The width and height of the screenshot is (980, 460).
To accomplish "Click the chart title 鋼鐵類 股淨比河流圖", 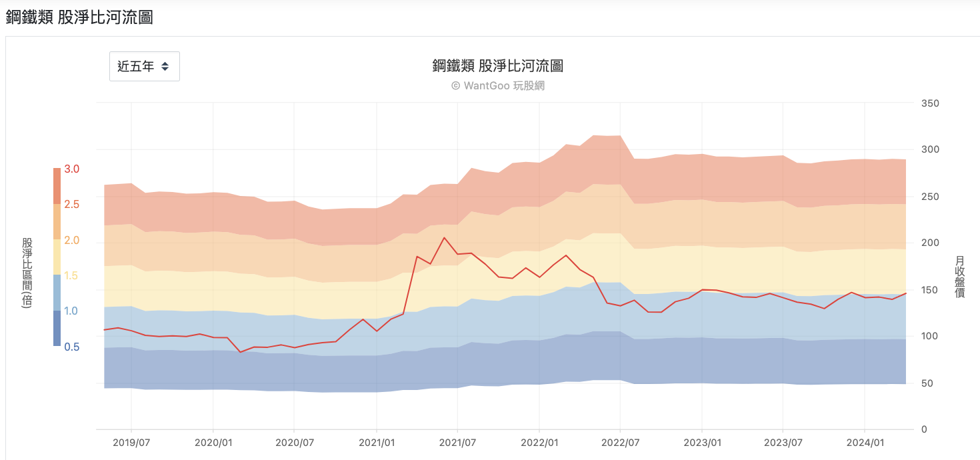I will (498, 65).
